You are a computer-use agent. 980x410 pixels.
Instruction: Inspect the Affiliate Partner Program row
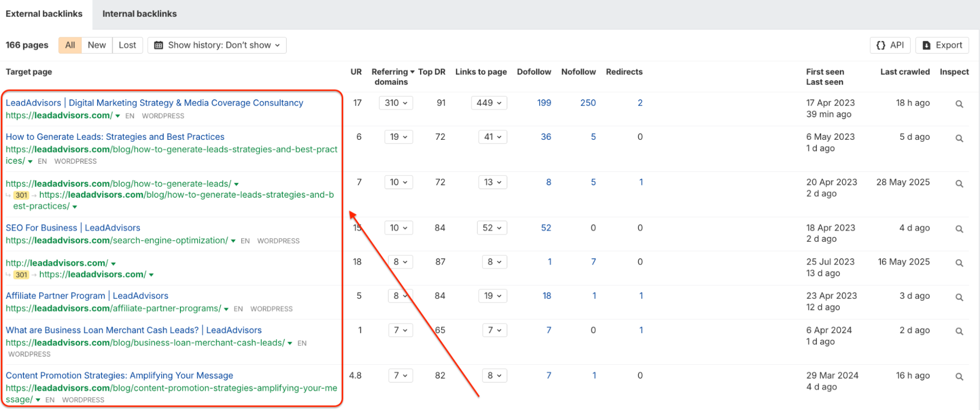[x=959, y=297]
